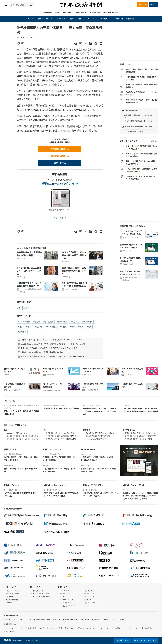This screenshot has width=162, height=644.
Task: Open the 日経CNBC online logo link
Action: coord(44,553)
